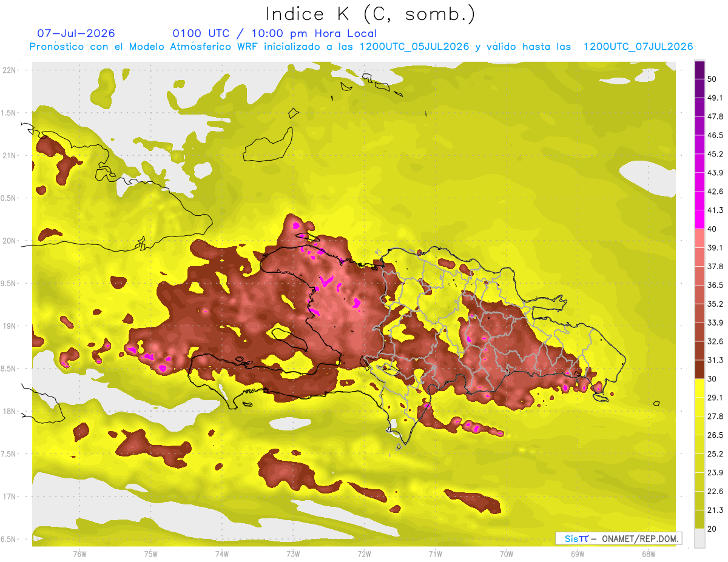The width and height of the screenshot is (728, 562).
Task: Click the "74W" longitude label
Action: 221,554
